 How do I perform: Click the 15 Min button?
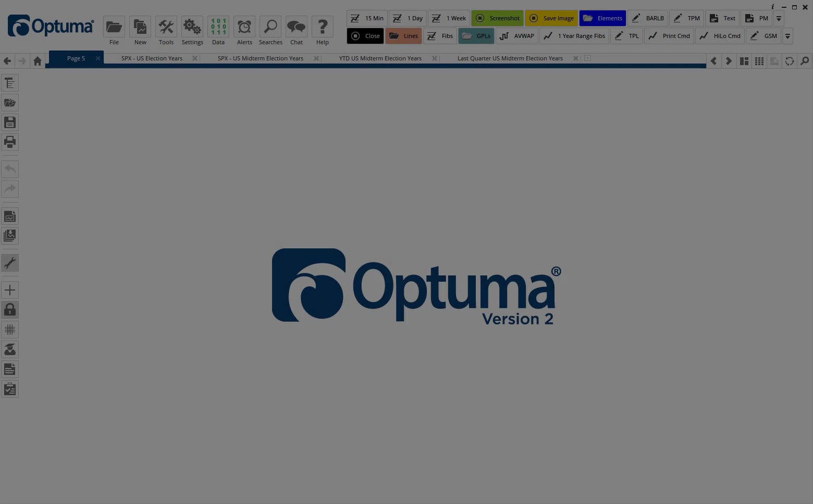(x=367, y=18)
